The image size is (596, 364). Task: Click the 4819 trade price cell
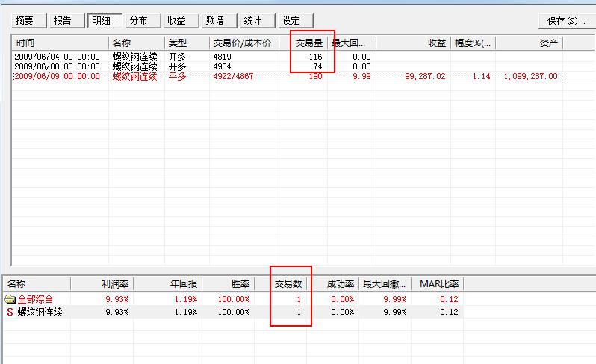click(222, 57)
